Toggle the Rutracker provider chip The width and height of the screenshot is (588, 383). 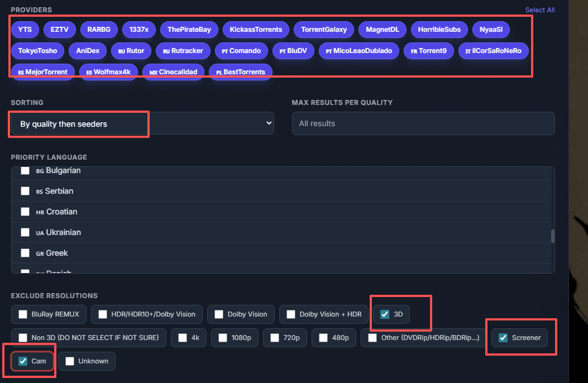click(x=183, y=51)
